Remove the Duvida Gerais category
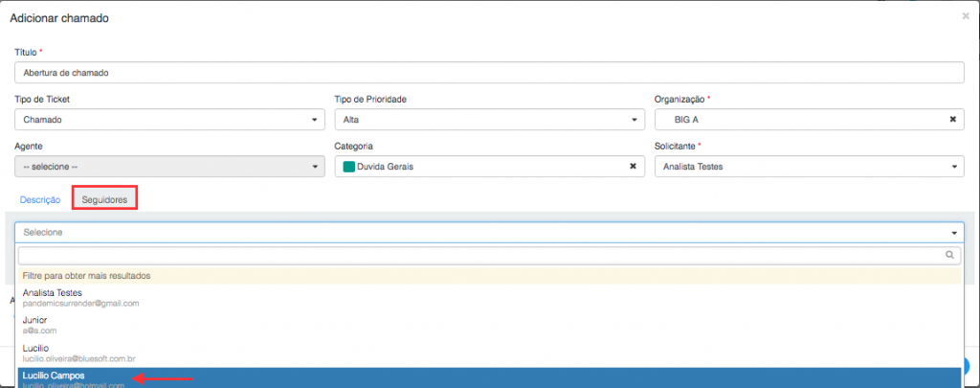Image resolution: width=980 pixels, height=388 pixels. click(633, 167)
